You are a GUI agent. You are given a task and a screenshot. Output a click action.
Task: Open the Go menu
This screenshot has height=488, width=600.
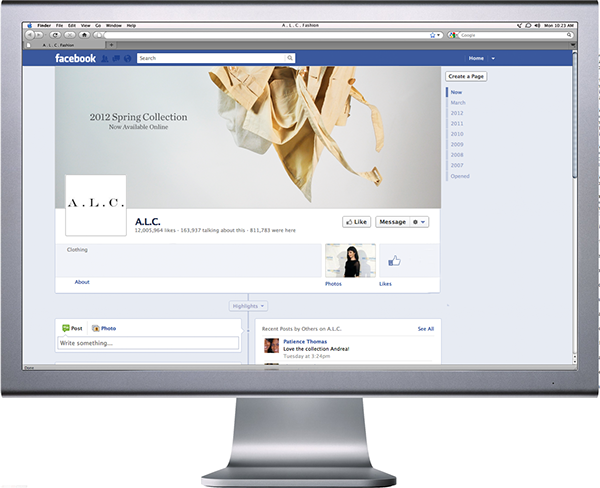(98, 25)
